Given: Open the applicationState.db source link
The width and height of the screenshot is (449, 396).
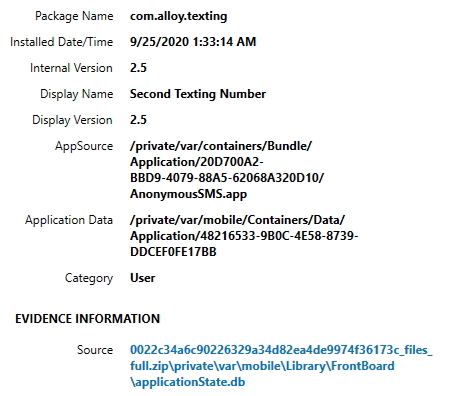Looking at the screenshot, I should coord(281,366).
